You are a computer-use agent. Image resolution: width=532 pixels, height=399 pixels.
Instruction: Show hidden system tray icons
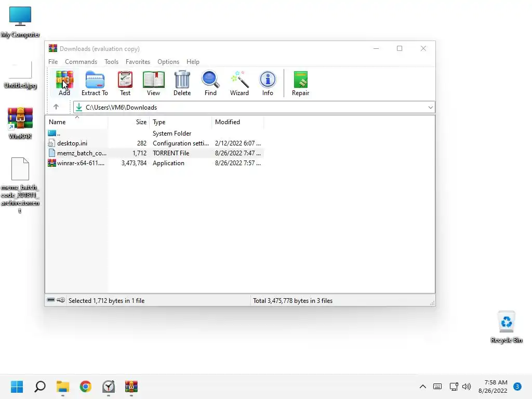click(x=423, y=387)
